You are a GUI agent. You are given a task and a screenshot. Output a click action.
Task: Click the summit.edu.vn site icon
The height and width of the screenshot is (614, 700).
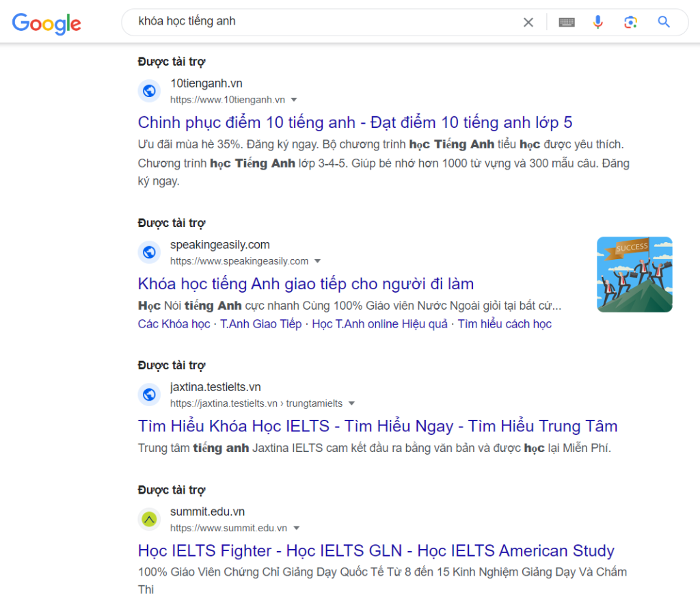click(149, 519)
